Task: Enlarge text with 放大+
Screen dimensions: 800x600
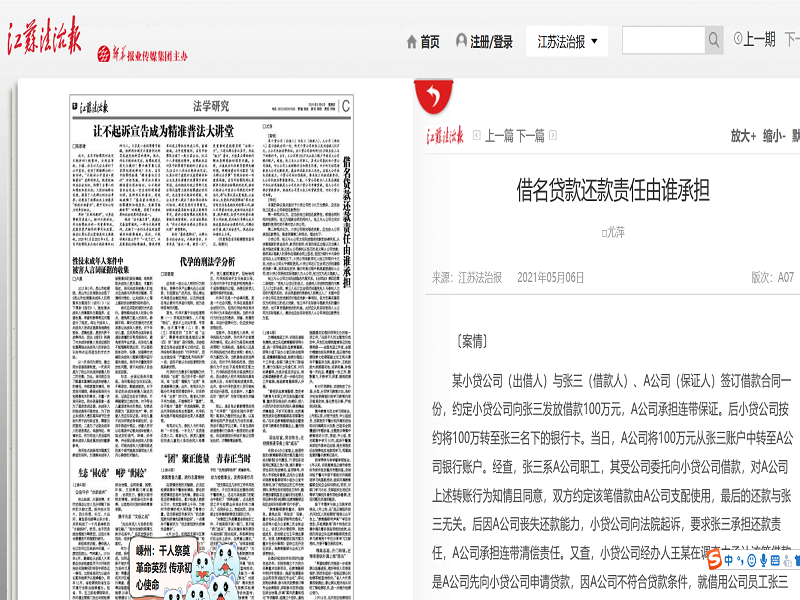Action: 743,136
